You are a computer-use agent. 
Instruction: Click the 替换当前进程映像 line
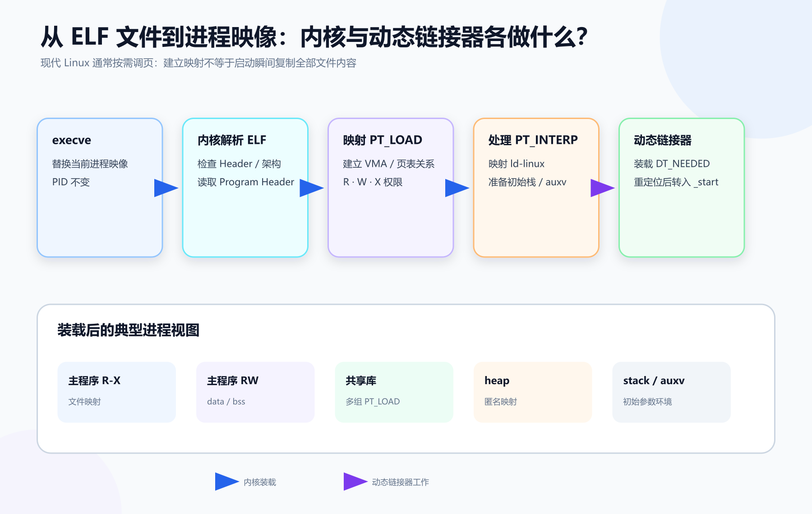pos(90,164)
